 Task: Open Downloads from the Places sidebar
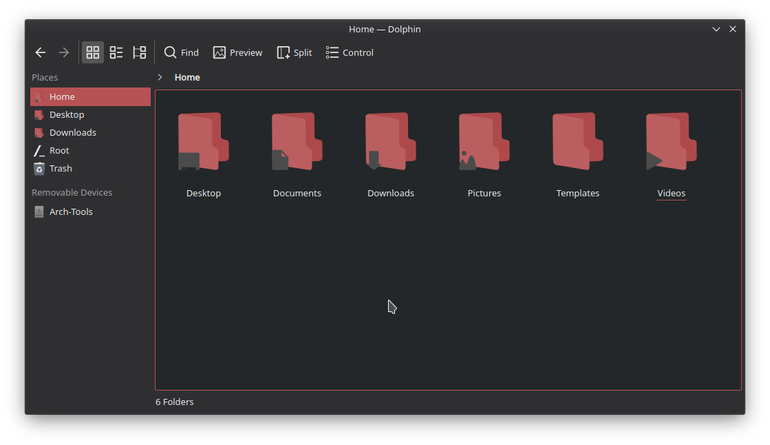[x=90, y=133]
